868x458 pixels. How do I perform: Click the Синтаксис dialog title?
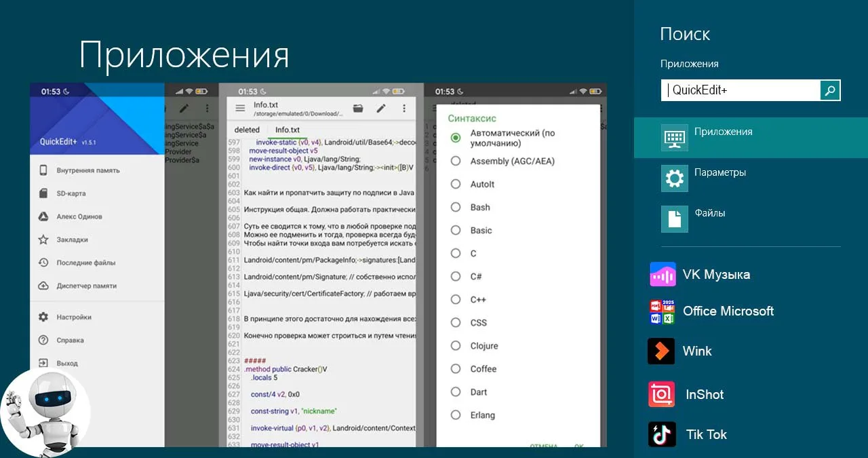[472, 118]
